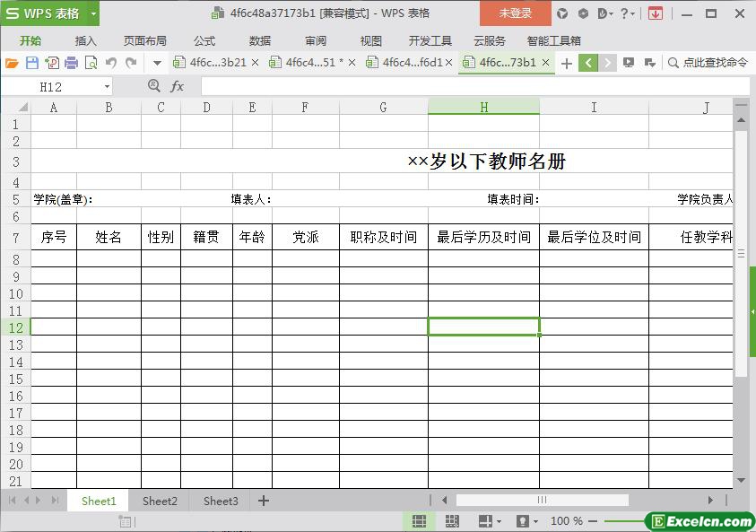
Task: Click the tab display monitor icon
Action: [629, 63]
